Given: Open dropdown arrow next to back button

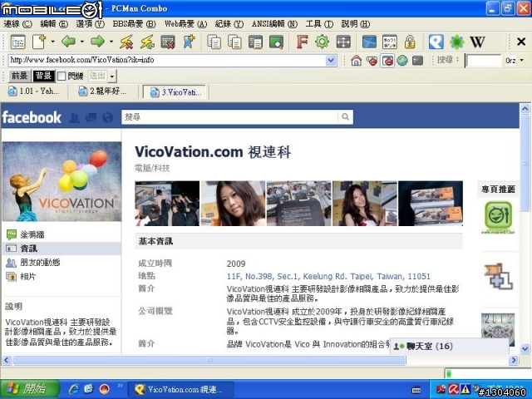Looking at the screenshot, I should coord(82,42).
